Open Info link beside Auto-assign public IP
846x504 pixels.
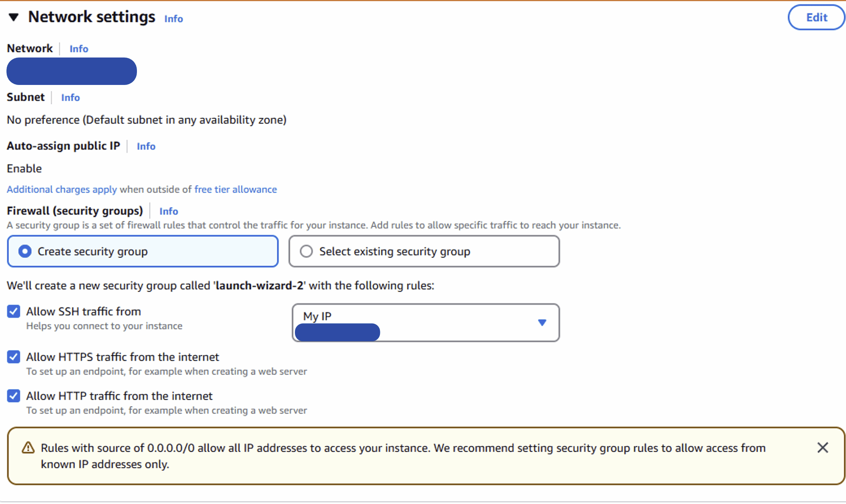pos(146,146)
